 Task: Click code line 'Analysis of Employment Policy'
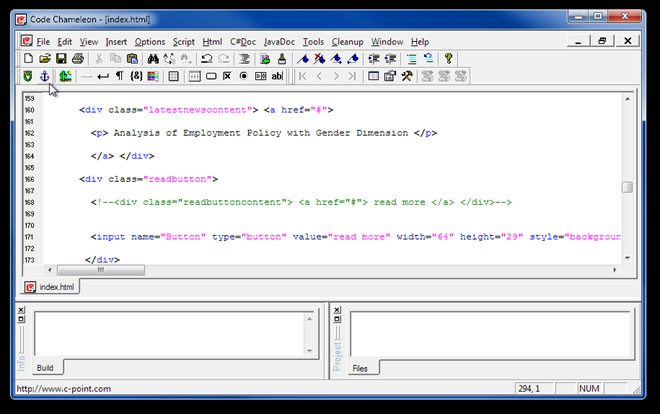coord(264,133)
